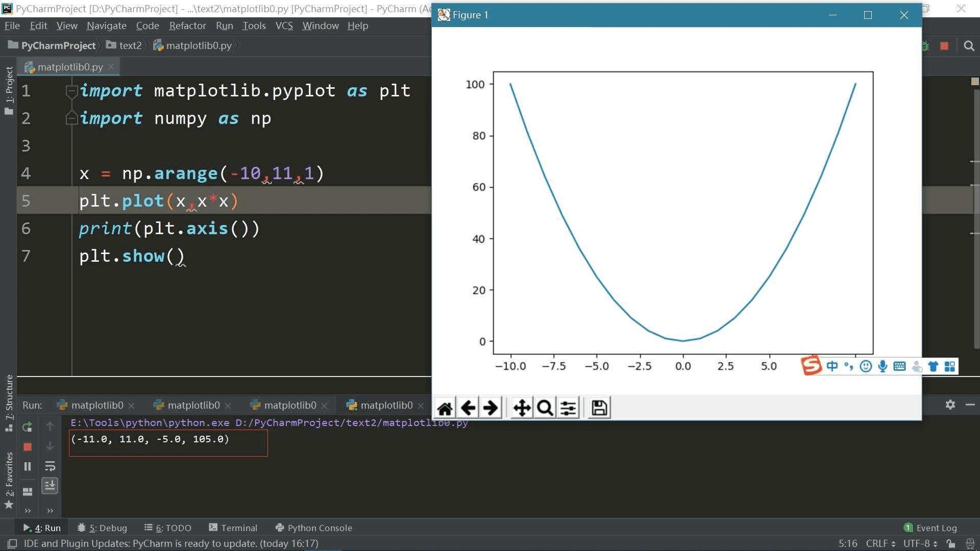The width and height of the screenshot is (980, 551).
Task: Reset plot view with the Home icon
Action: [x=444, y=407]
